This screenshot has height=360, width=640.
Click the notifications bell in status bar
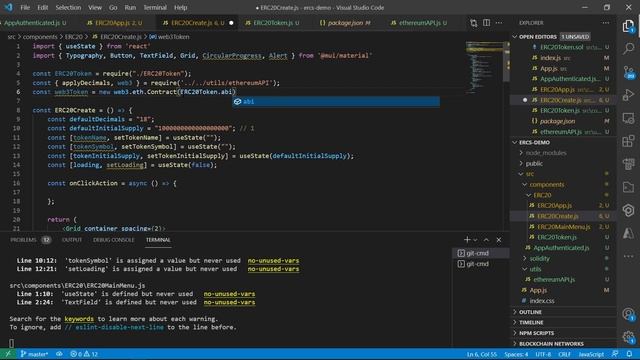pos(629,354)
